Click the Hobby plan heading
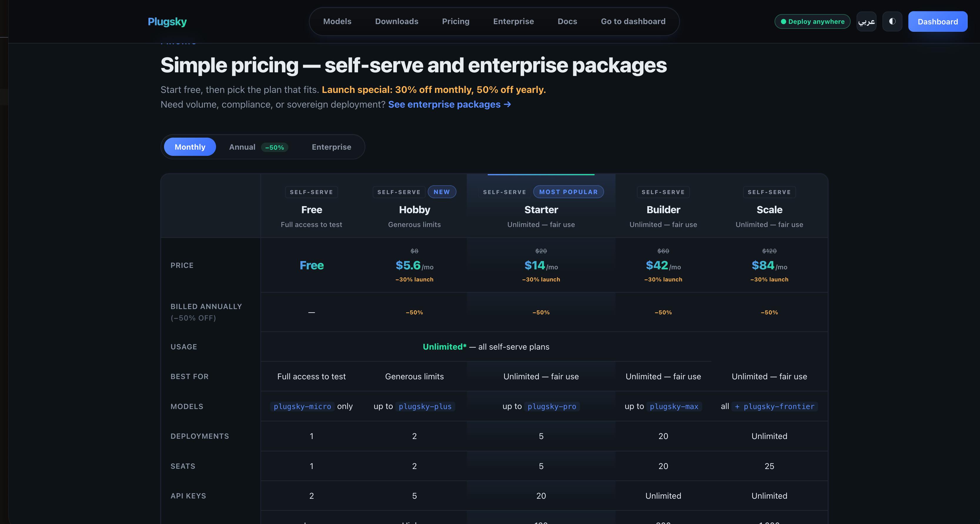Image resolution: width=980 pixels, height=524 pixels. [414, 210]
